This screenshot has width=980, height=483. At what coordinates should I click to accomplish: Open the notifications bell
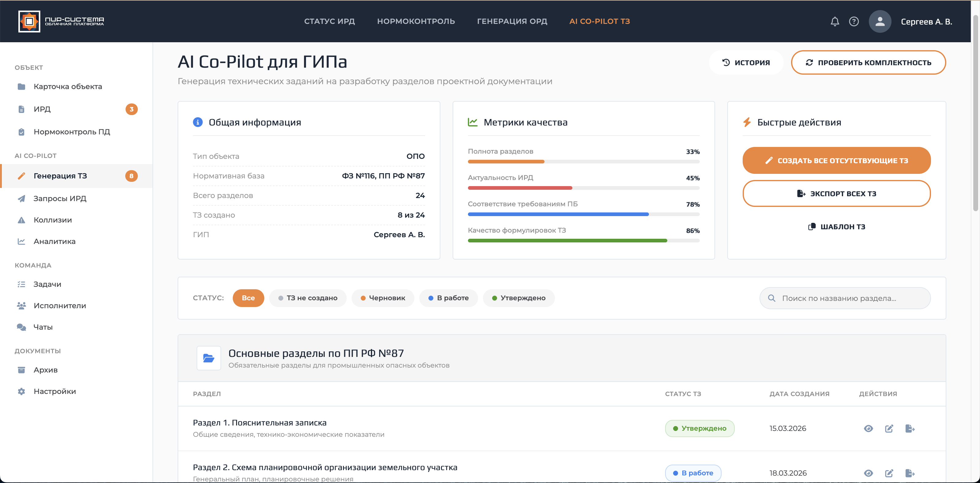[835, 22]
